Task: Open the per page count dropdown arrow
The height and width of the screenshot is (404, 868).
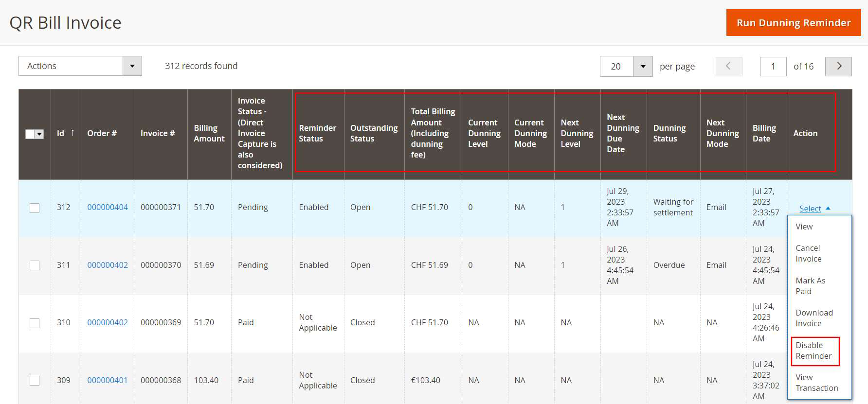Action: 643,67
